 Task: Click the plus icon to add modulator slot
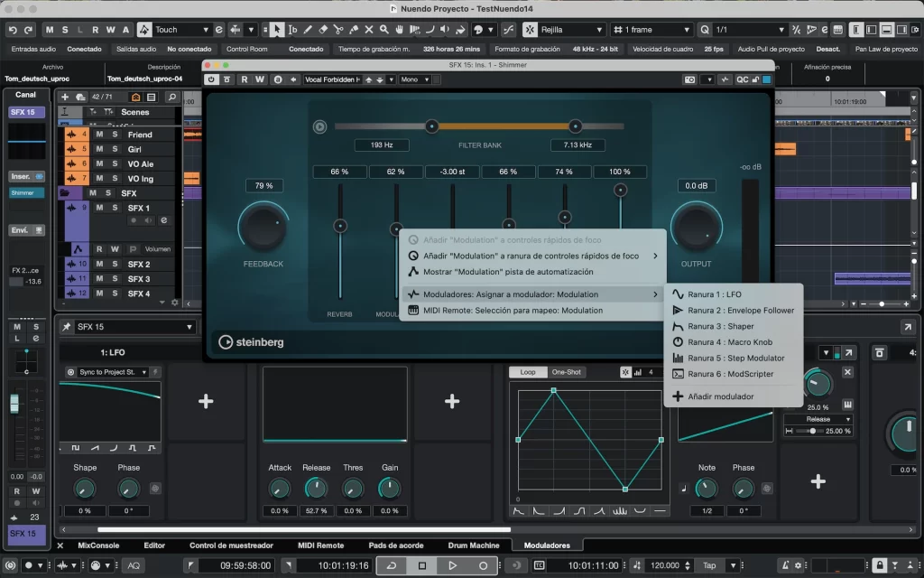[x=206, y=401]
